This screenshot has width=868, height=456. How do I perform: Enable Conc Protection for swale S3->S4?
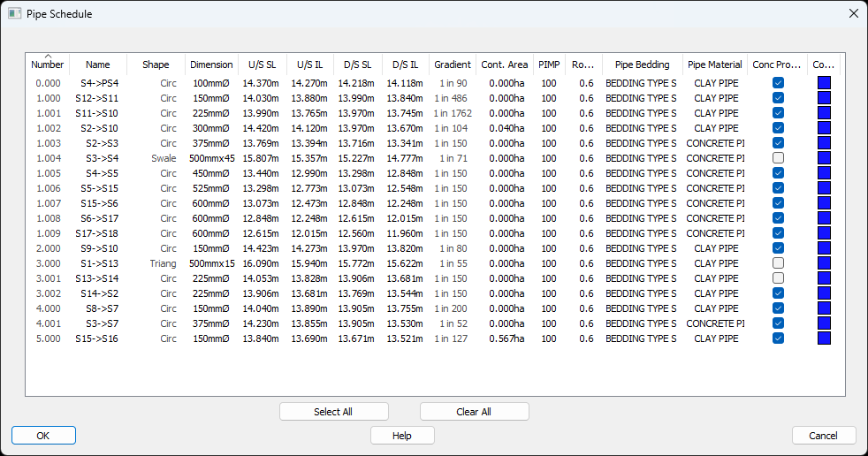pos(778,158)
